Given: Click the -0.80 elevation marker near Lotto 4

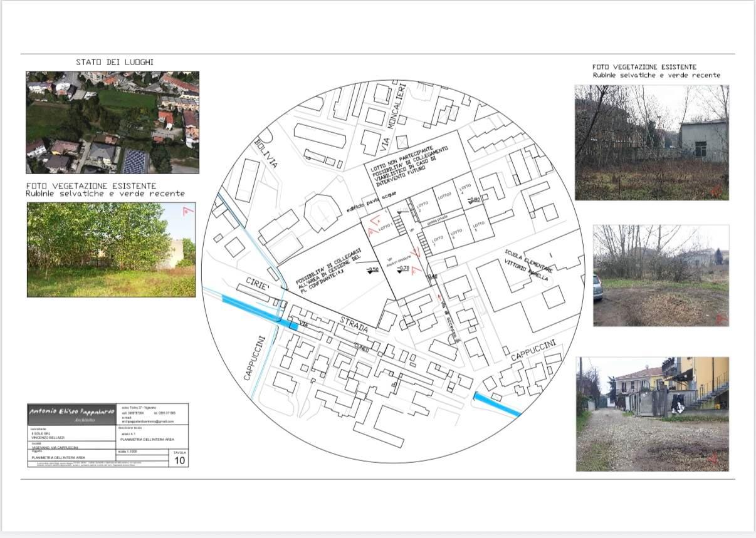Looking at the screenshot, I should 474,200.
